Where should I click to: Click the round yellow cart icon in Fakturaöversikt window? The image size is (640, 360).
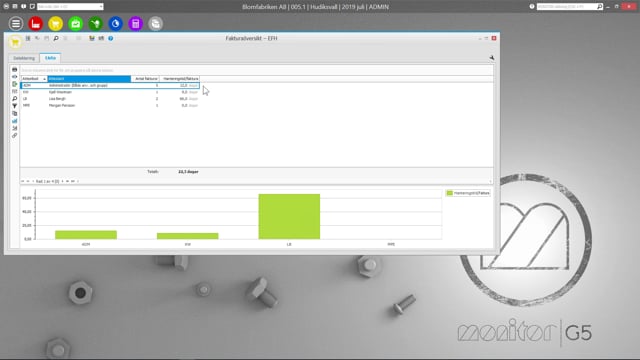15,42
